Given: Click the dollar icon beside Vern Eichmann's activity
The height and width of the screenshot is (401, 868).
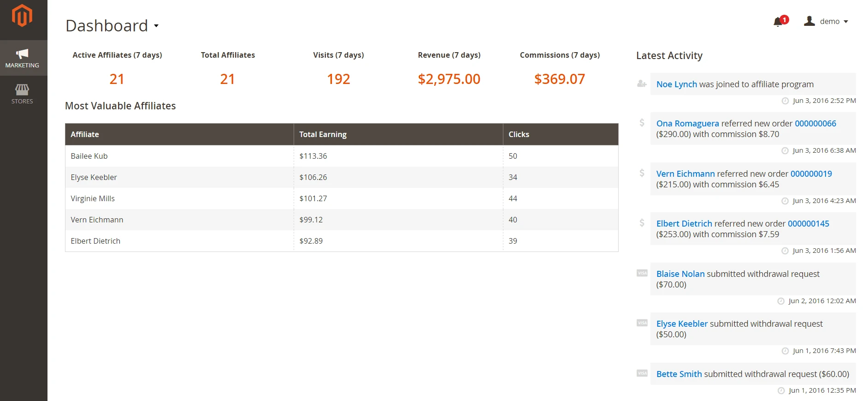Looking at the screenshot, I should point(641,173).
